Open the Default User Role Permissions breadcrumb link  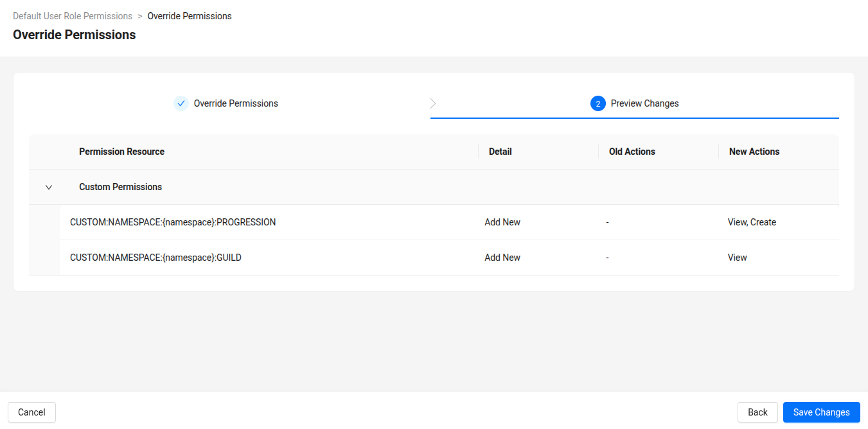(x=73, y=15)
